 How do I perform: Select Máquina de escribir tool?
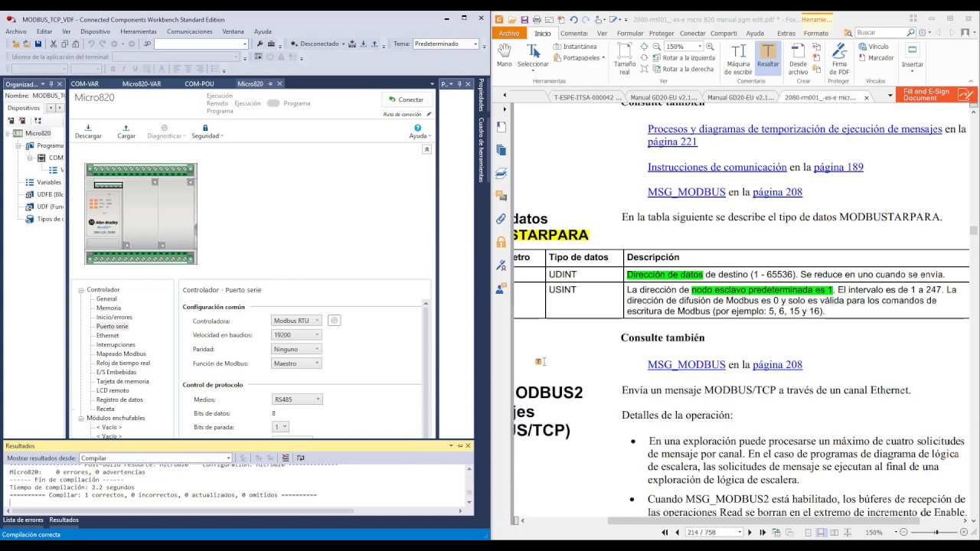tap(738, 59)
